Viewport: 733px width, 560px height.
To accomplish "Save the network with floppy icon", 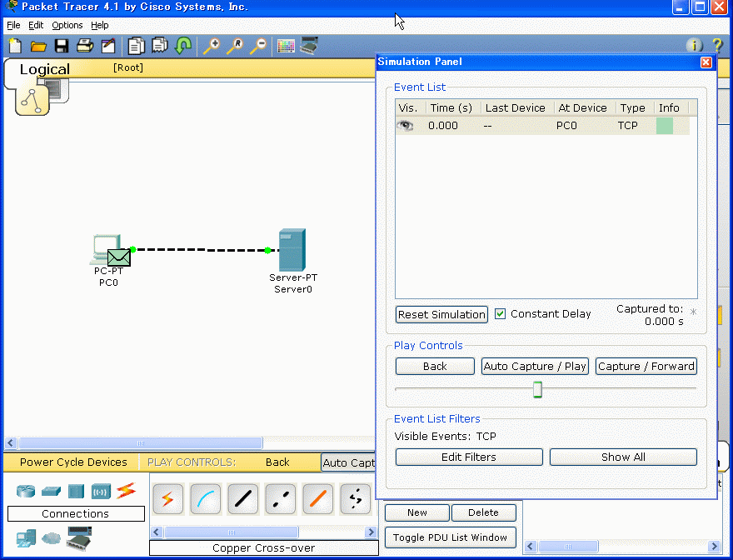I will pos(62,46).
